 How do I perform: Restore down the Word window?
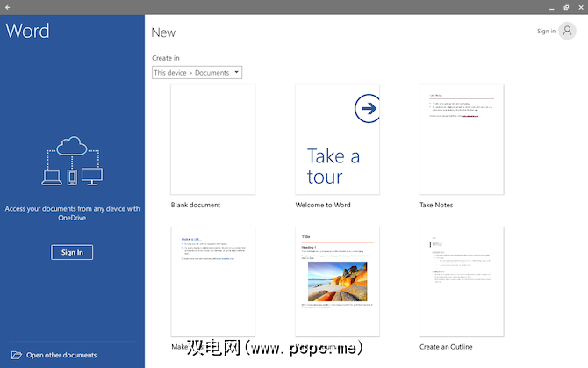click(x=566, y=7)
